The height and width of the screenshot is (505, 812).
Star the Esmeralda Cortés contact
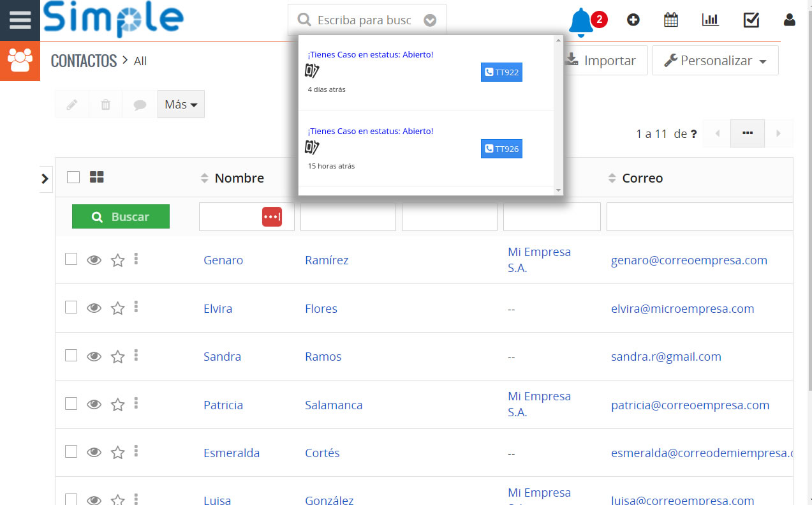pyautogui.click(x=117, y=453)
